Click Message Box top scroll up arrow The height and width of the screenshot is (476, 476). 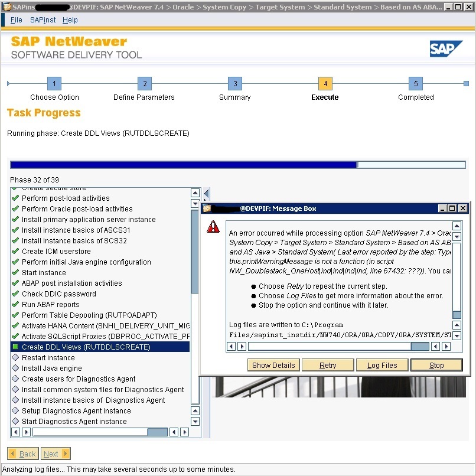457,226
